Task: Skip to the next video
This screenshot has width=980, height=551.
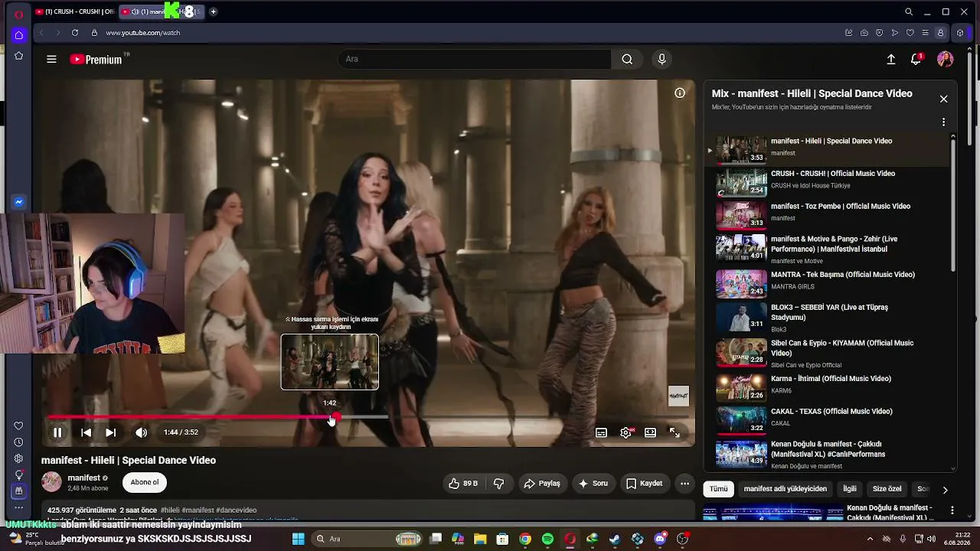Action: [x=110, y=432]
